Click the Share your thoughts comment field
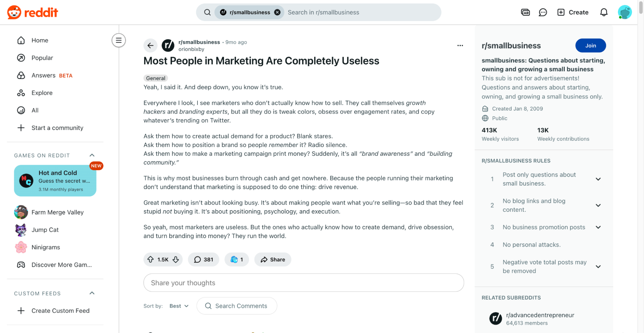The image size is (644, 333). [303, 283]
